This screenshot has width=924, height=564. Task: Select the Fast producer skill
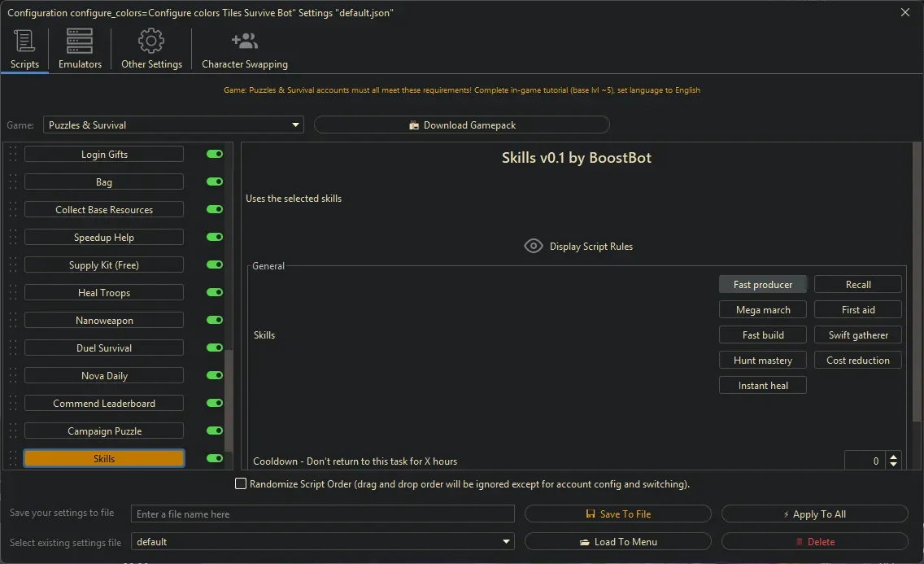click(762, 284)
